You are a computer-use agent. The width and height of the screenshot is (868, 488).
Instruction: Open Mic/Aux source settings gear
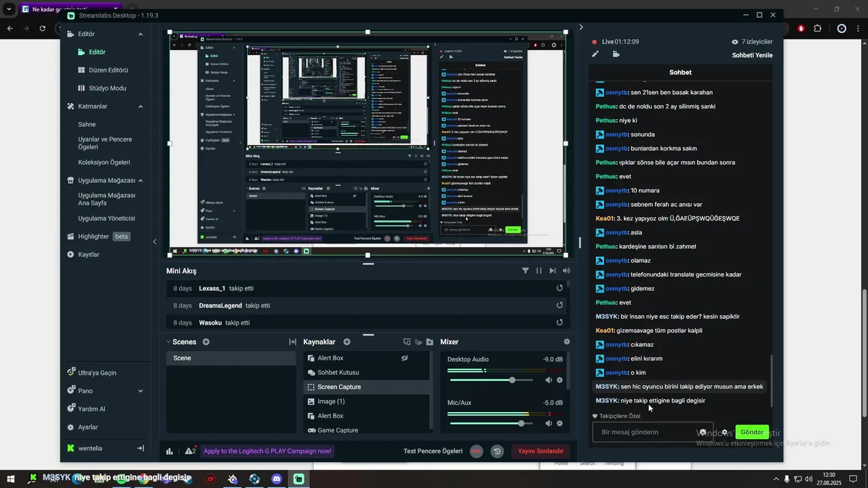[560, 424]
